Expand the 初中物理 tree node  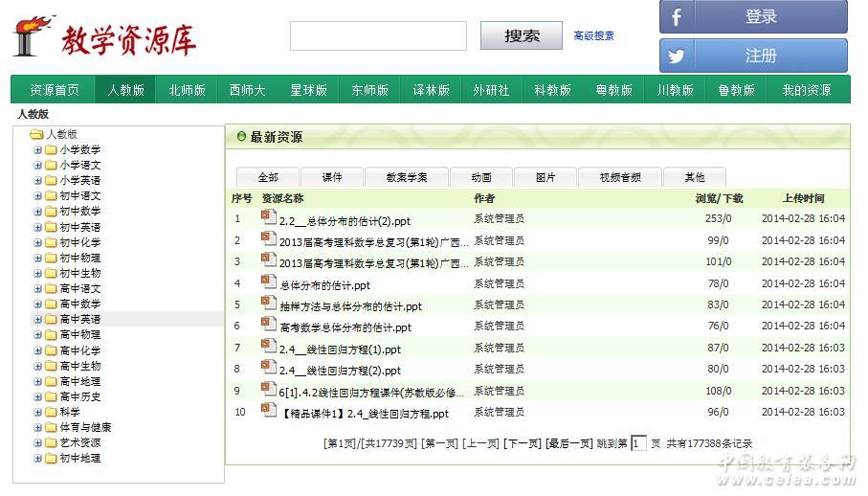(38, 258)
